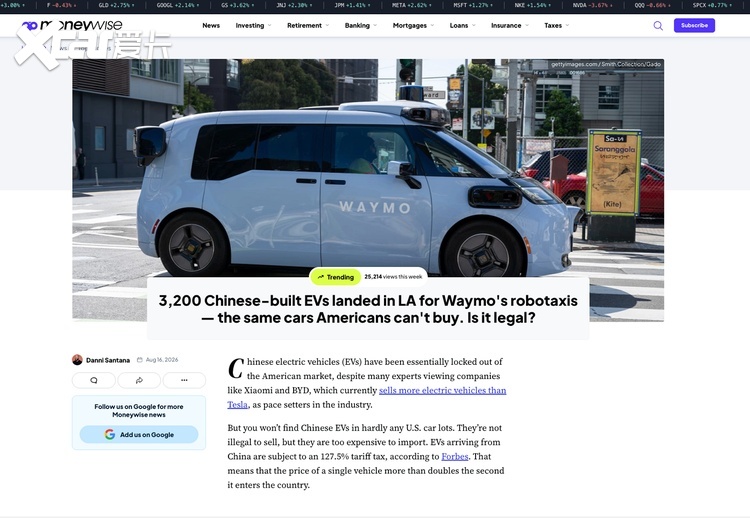
Task: Click MSFT +1.27% ticker item
Action: coord(472,5)
